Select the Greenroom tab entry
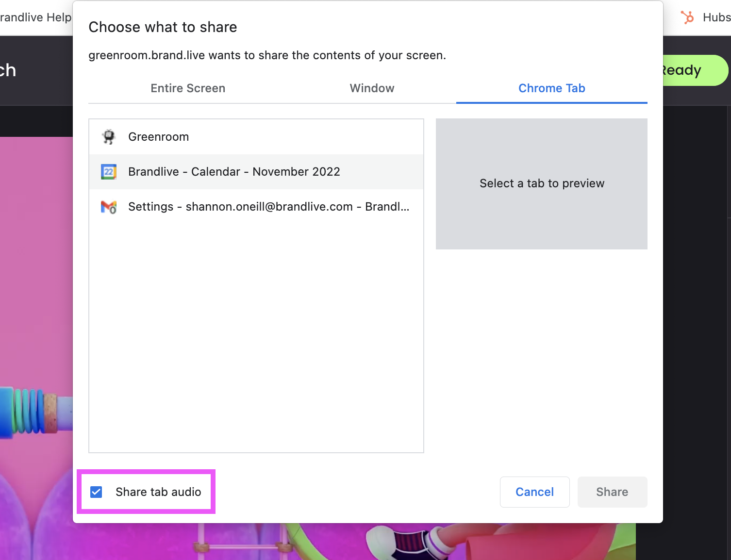Screen dimensions: 731x560 coord(256,137)
